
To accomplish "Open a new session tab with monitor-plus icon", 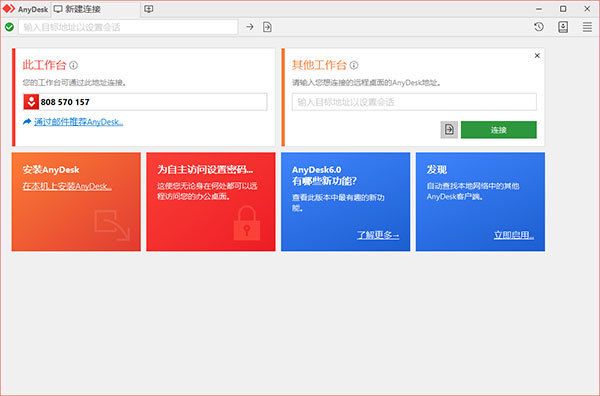I will pos(149,9).
